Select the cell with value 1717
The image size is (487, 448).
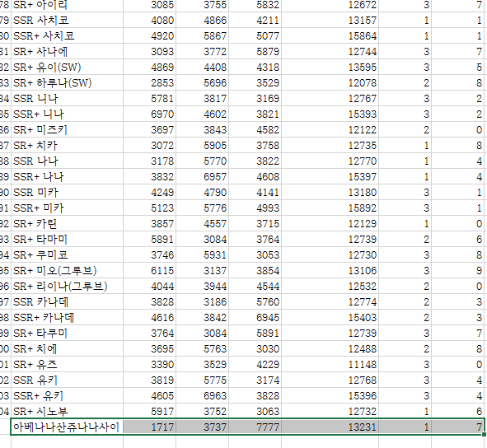(149, 427)
